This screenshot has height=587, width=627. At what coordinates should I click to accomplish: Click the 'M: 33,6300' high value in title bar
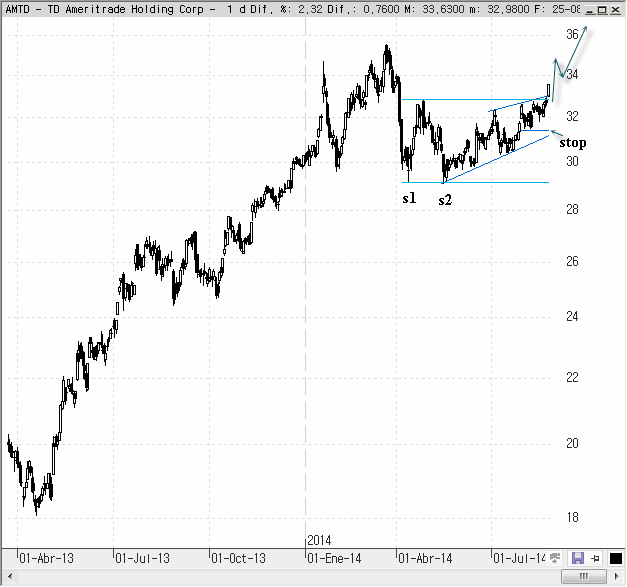(435, 9)
